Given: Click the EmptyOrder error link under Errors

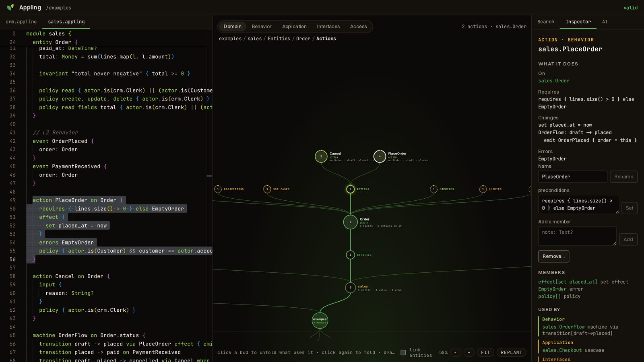Looking at the screenshot, I should point(552,159).
